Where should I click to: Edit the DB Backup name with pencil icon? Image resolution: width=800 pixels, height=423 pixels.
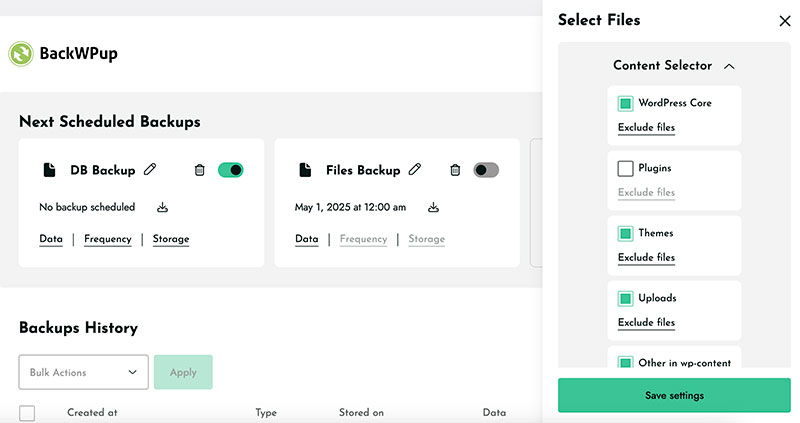point(150,169)
